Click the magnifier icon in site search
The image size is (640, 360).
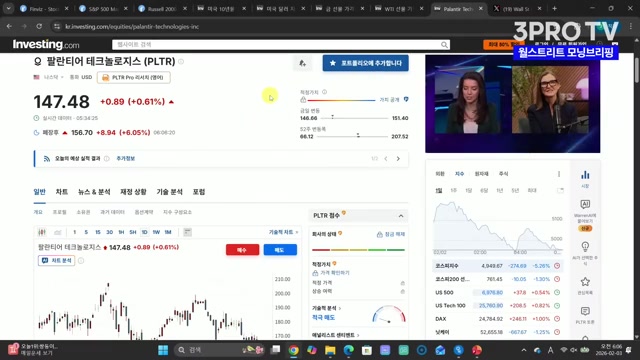[444, 44]
